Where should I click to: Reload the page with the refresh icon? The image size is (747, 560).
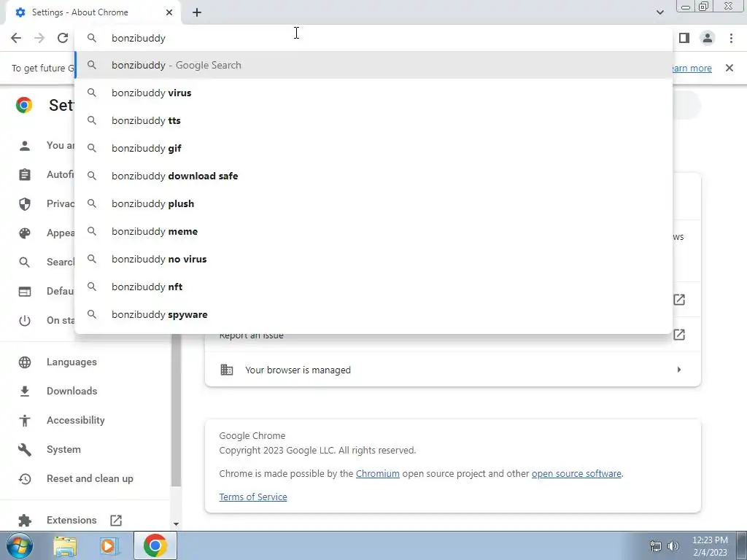[63, 38]
